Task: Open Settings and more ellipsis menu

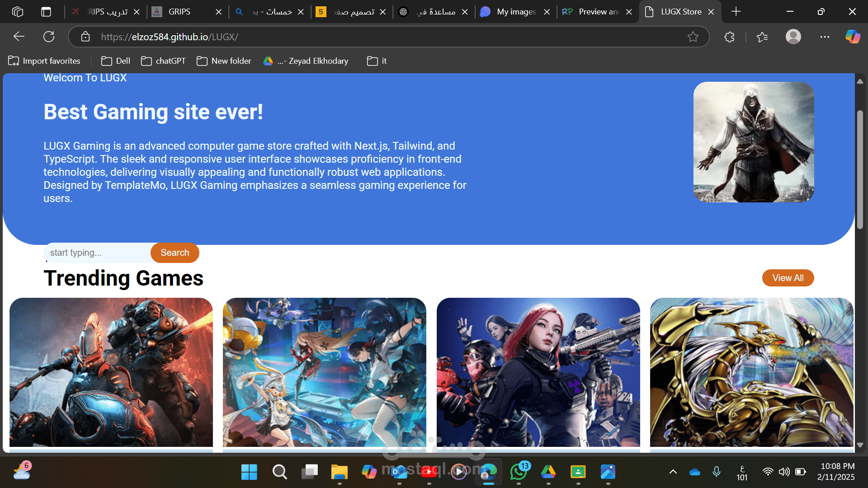Action: pos(825,37)
